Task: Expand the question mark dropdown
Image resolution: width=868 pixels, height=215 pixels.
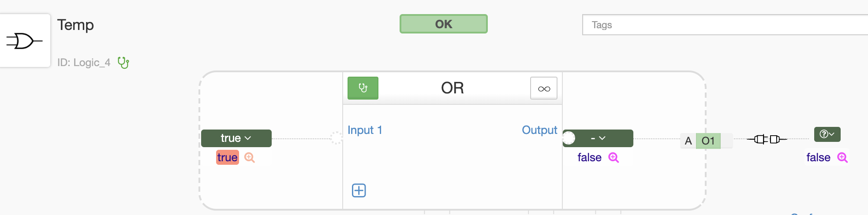Action: 827,134
